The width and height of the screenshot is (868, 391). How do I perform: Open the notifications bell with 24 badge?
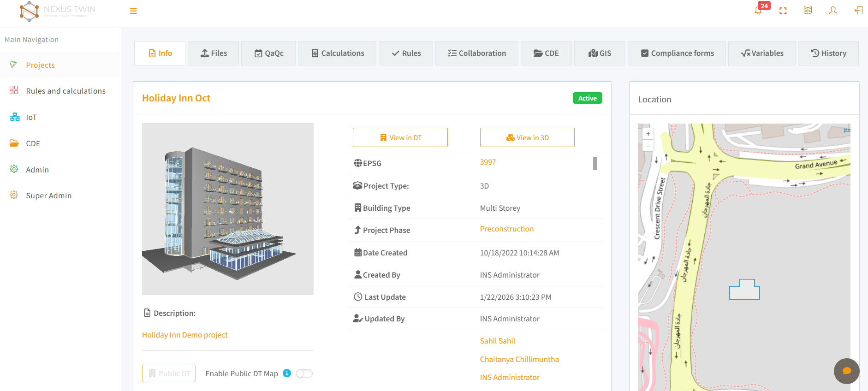point(758,11)
